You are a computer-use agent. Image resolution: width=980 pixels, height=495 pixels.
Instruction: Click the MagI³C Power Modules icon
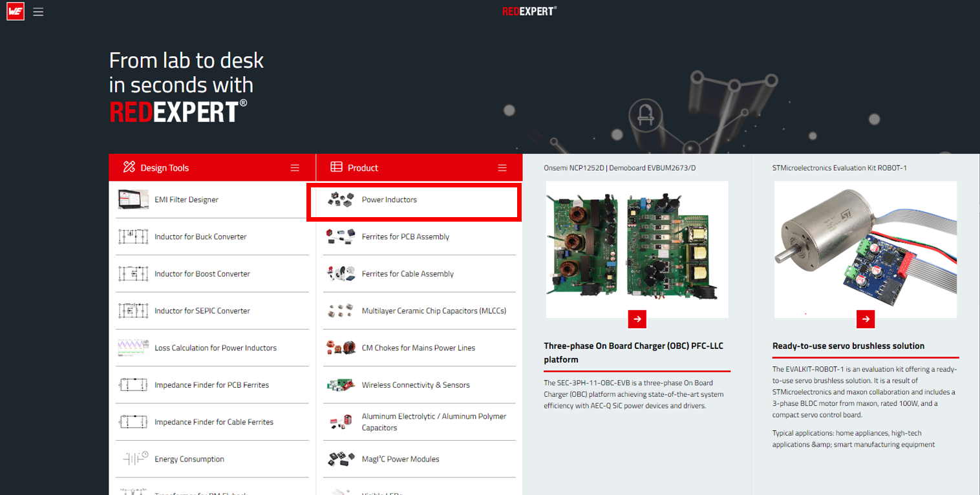point(341,459)
